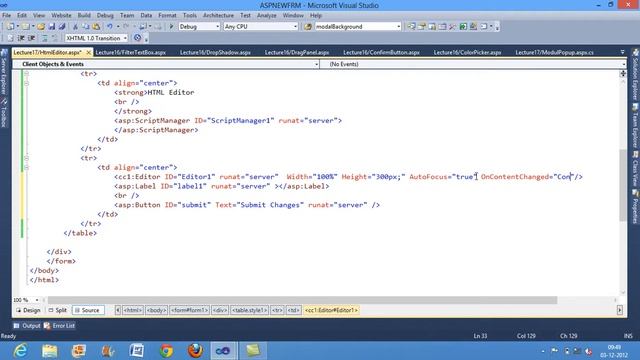Open the active files tab list dropdown

point(622,52)
